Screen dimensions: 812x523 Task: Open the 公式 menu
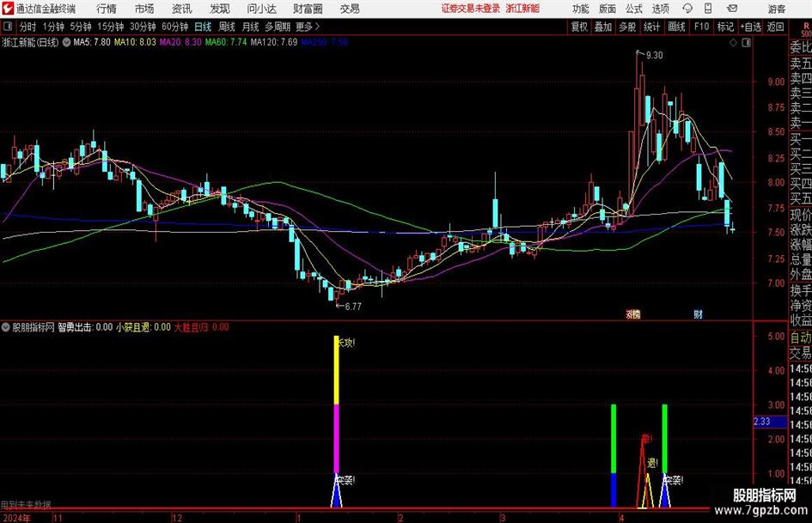click(634, 9)
